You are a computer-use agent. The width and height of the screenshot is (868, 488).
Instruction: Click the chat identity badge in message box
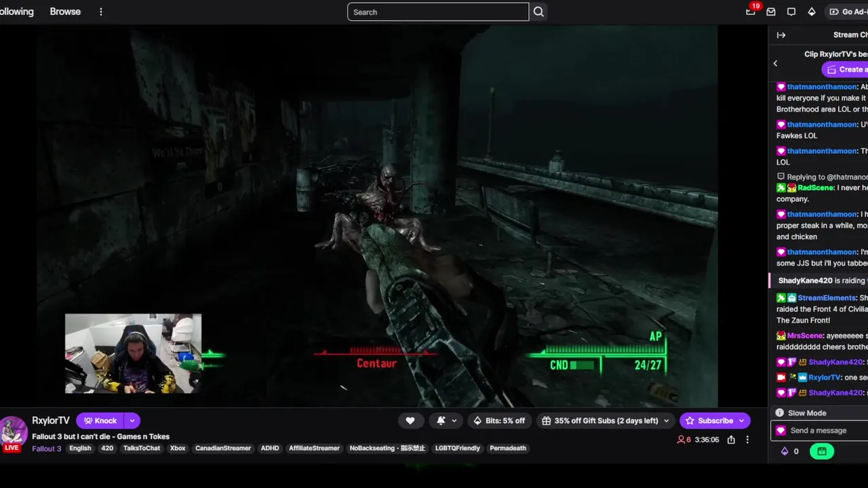pos(781,430)
